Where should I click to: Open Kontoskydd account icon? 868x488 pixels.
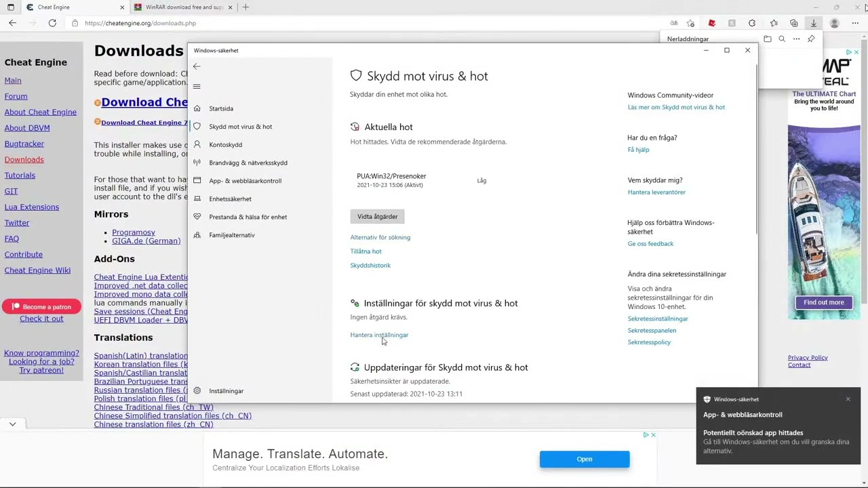(x=197, y=144)
